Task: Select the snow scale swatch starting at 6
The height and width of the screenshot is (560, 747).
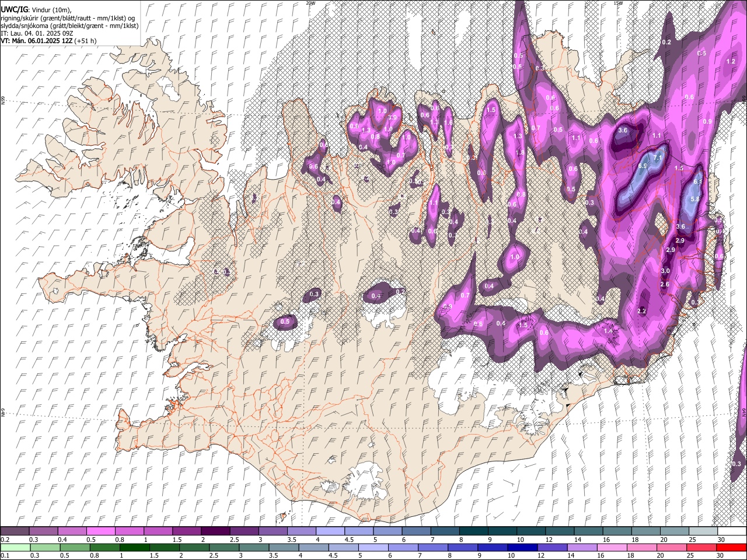Action: tap(416, 531)
